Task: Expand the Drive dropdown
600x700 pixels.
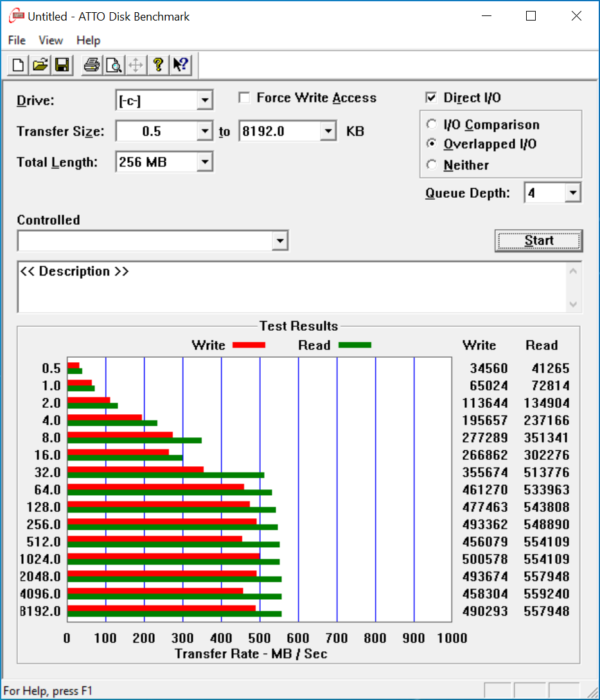Action: coord(205,100)
